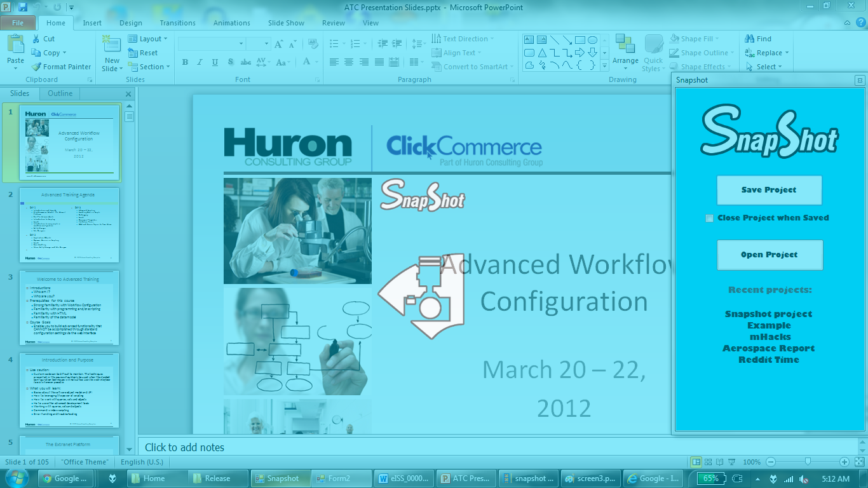Click the Numbering list icon
The width and height of the screenshot is (868, 488).
tap(355, 44)
